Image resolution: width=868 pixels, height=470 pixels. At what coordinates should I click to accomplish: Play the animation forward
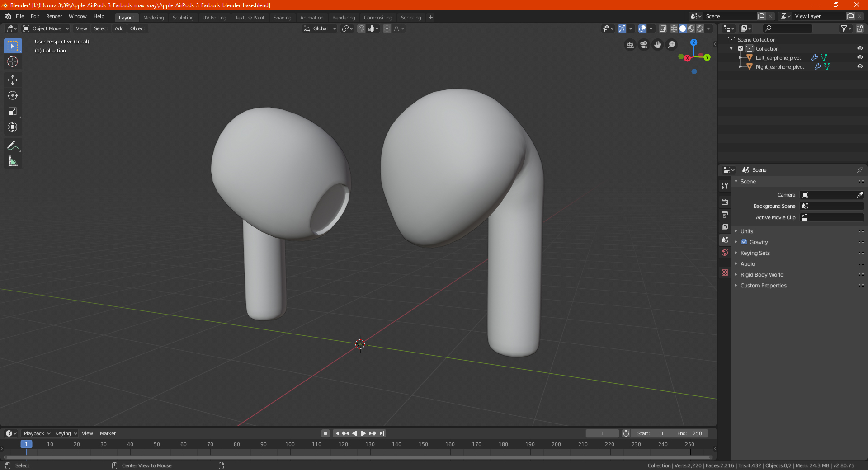click(363, 433)
